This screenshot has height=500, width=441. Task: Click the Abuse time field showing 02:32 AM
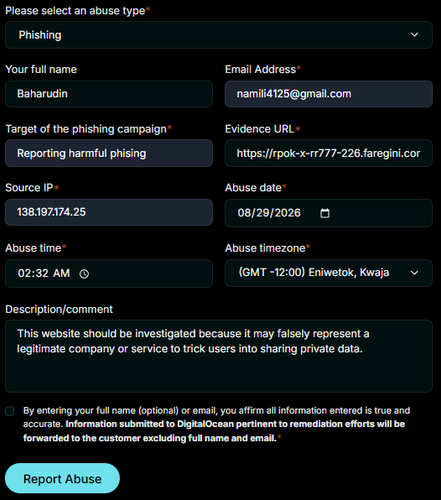click(x=109, y=273)
